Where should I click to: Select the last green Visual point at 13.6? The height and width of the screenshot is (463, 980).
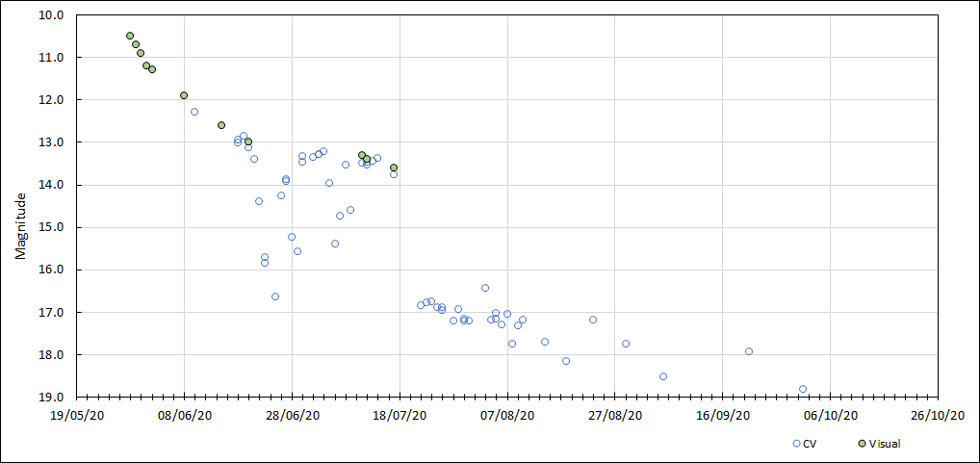[x=394, y=167]
